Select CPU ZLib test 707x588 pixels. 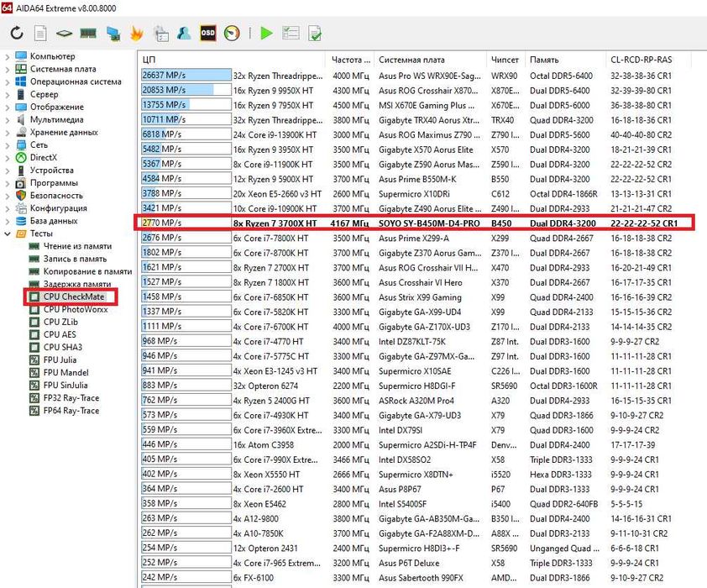[x=60, y=322]
